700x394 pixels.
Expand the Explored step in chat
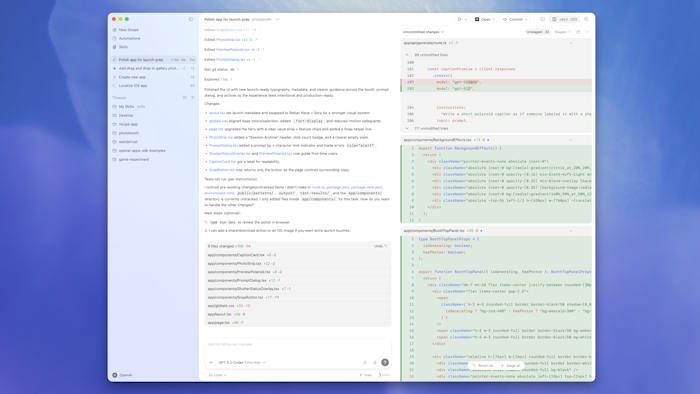pyautogui.click(x=218, y=79)
